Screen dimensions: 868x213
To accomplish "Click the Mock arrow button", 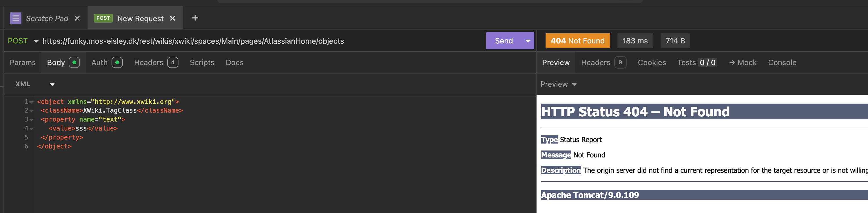I will pos(743,63).
